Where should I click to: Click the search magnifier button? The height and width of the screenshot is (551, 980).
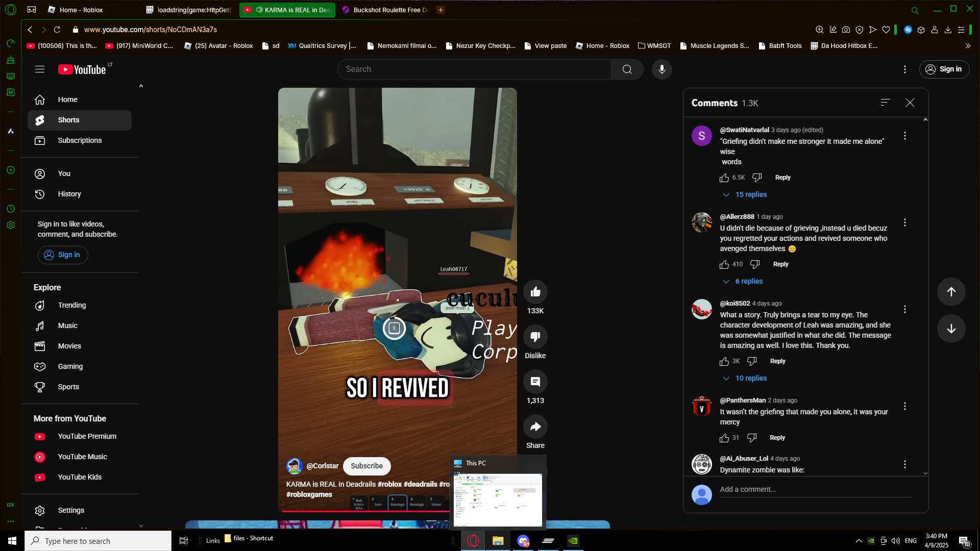click(627, 69)
